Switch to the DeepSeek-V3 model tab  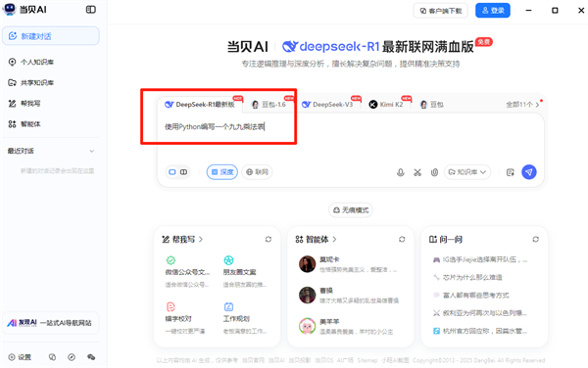tap(327, 105)
